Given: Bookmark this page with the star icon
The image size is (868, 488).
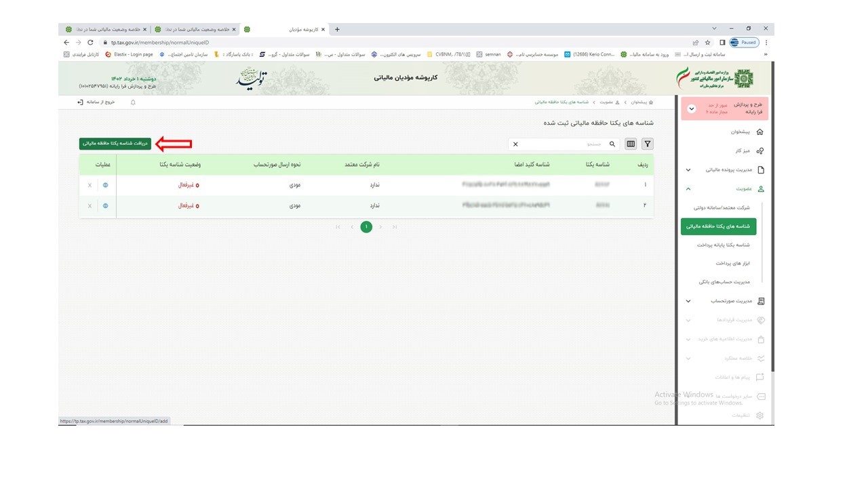Looking at the screenshot, I should pos(708,42).
